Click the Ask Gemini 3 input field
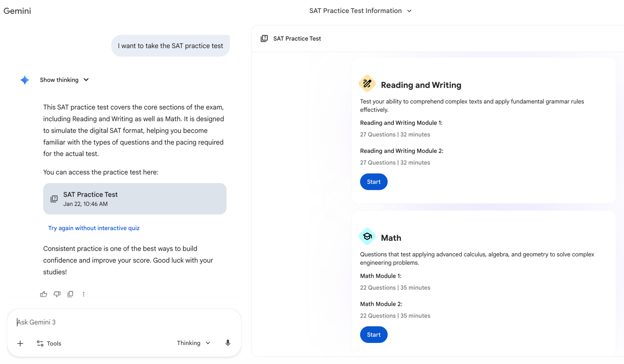The image size is (624, 364). tap(123, 322)
